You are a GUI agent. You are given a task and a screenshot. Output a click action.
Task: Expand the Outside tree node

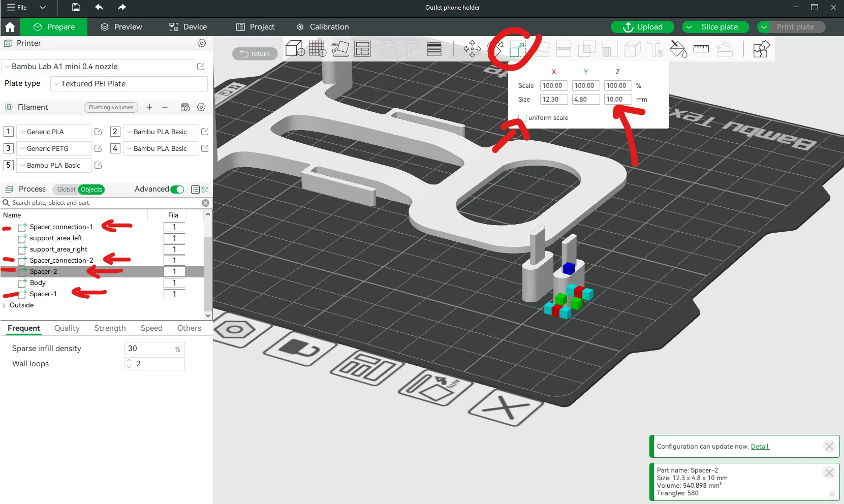[x=5, y=305]
